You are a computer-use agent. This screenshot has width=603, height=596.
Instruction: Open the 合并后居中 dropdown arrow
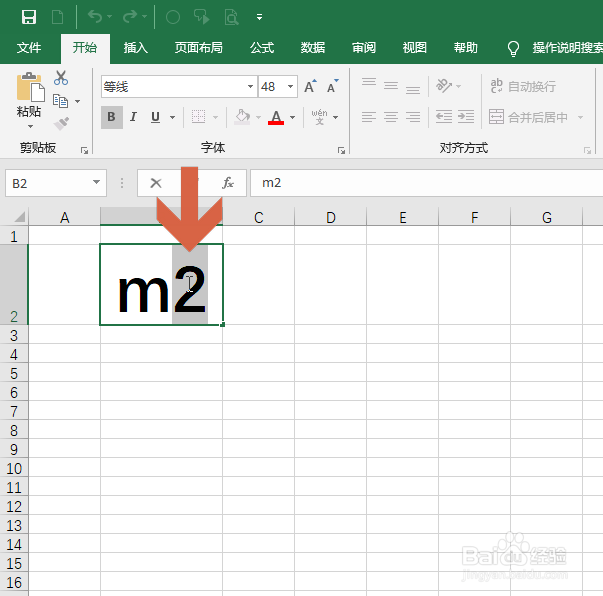581,117
